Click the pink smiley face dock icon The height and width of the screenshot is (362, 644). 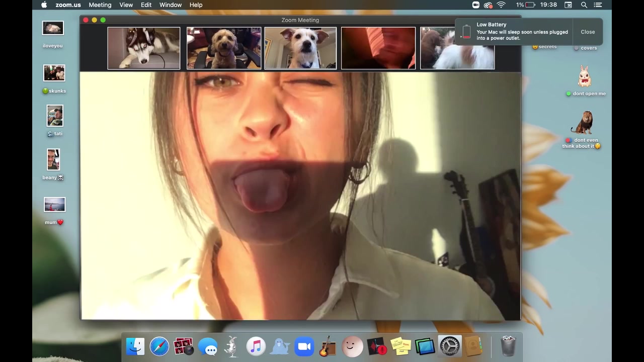352,346
